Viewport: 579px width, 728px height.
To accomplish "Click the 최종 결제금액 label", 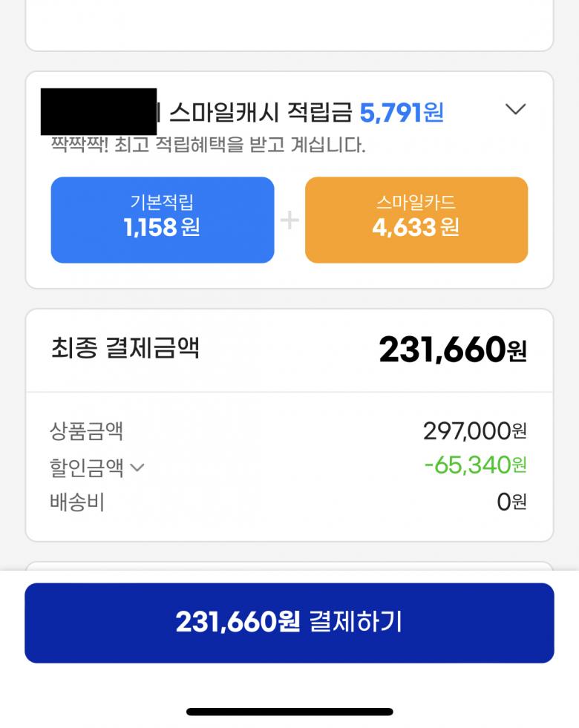I will tap(125, 347).
